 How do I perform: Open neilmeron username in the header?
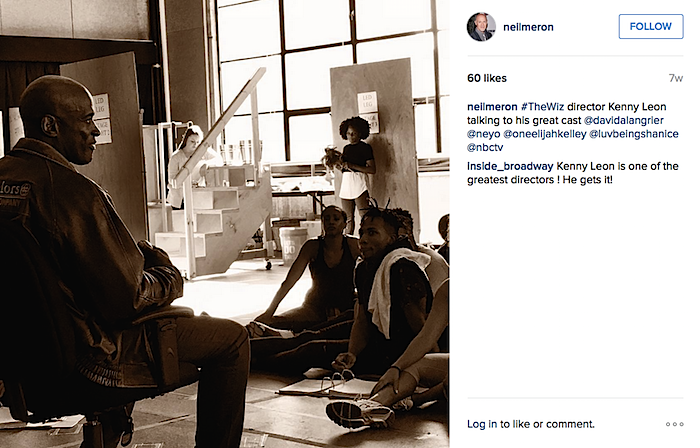tap(528, 27)
